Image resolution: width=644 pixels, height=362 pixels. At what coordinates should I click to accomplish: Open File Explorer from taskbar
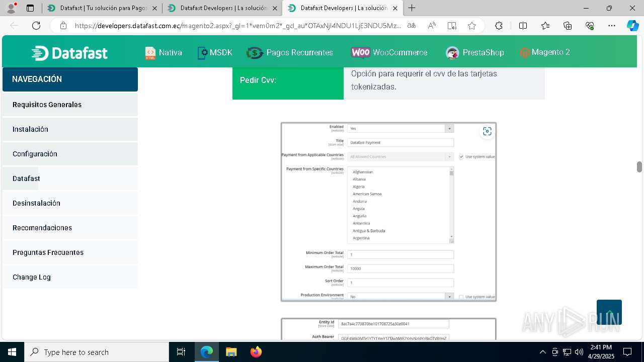pos(231,352)
